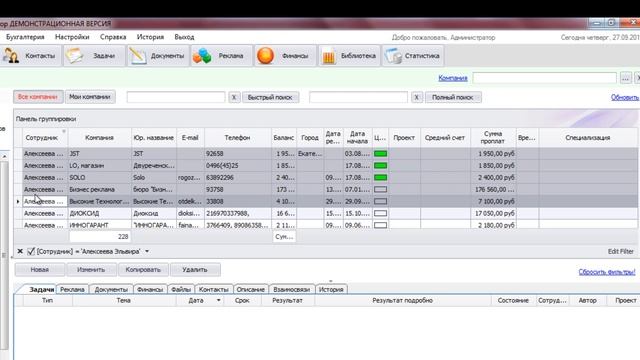Open the Документы toolbar icon
The height and width of the screenshot is (360, 640).
pos(138,56)
